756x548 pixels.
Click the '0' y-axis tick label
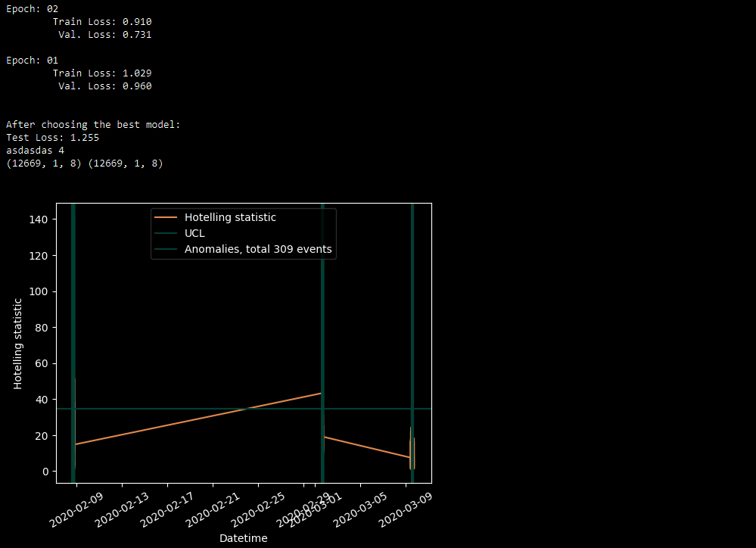pos(45,472)
